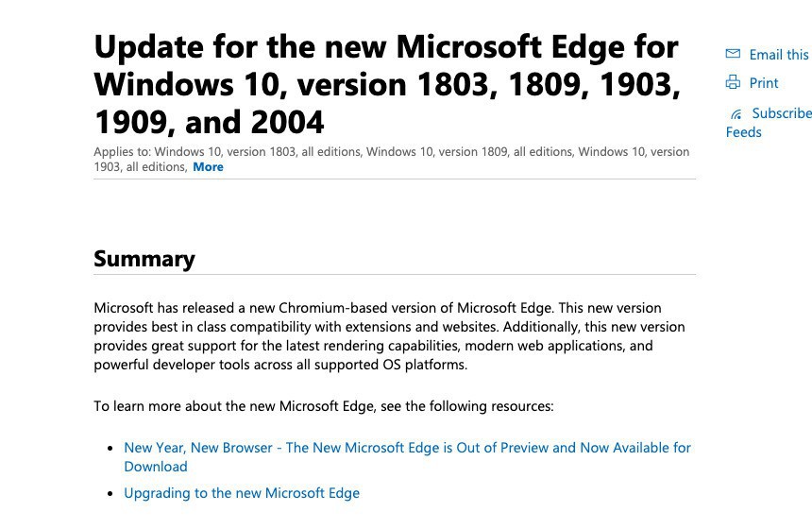Open the 'Email this' link
This screenshot has width=812, height=529.
pos(778,55)
